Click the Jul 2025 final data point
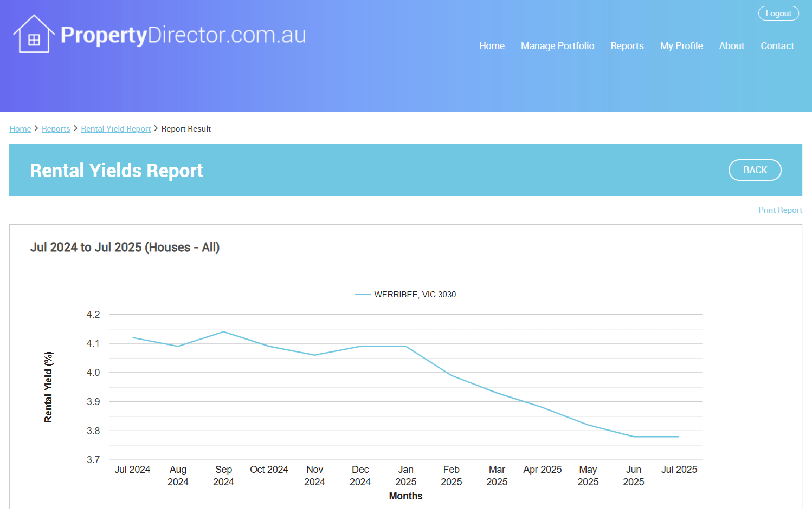Image resolution: width=812 pixels, height=521 pixels. (679, 437)
